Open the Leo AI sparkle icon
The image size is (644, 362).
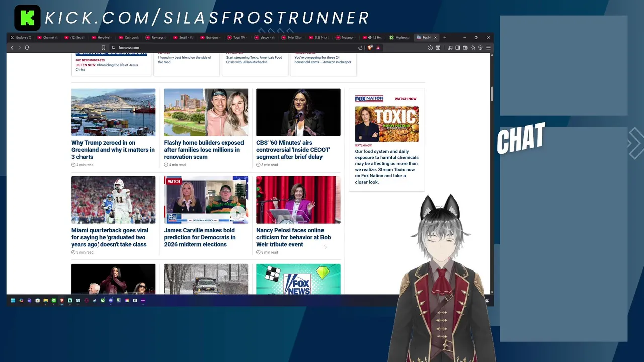473,48
